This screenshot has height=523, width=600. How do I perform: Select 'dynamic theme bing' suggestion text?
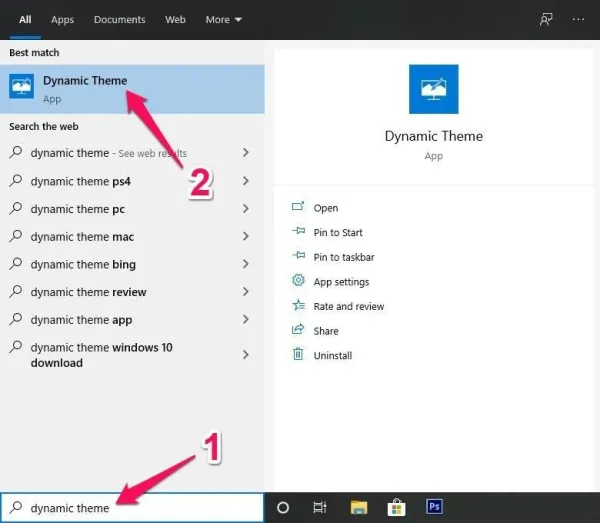[83, 264]
